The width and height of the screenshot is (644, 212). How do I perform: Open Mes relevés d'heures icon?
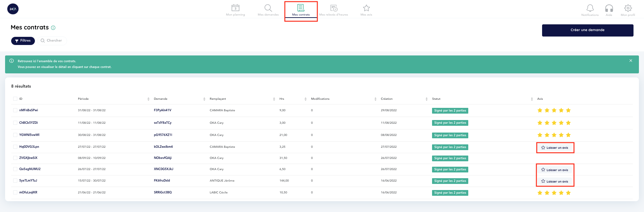(334, 8)
